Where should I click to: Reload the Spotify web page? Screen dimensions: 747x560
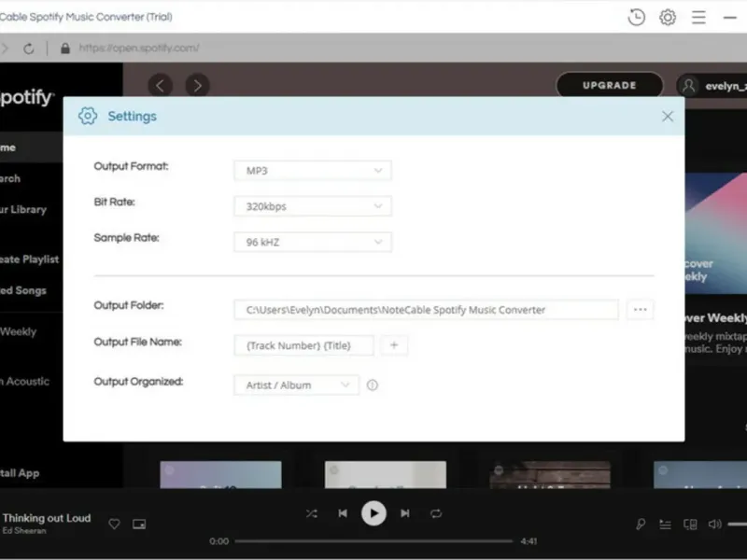29,49
